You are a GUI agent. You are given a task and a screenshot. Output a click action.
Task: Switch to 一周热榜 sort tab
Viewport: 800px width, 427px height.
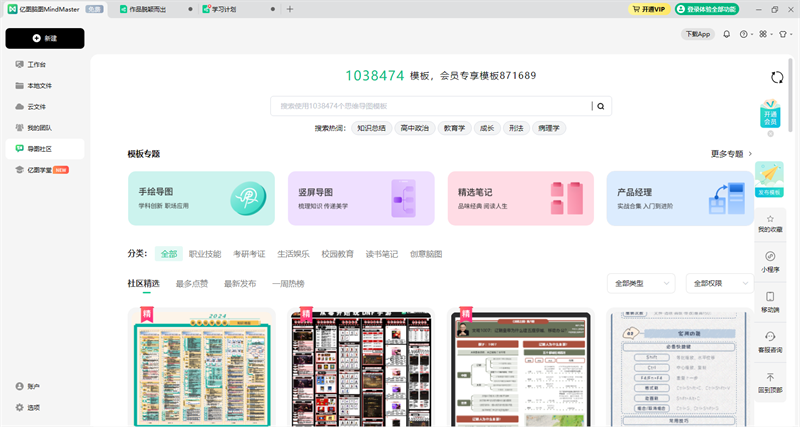tap(288, 284)
